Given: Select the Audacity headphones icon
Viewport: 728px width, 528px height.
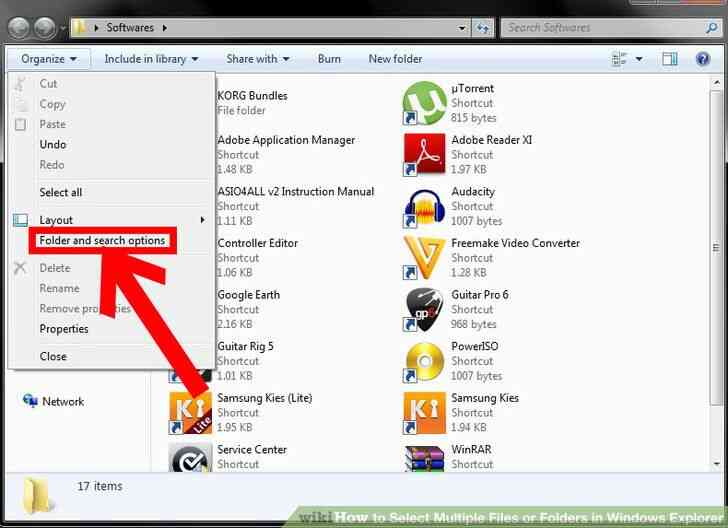Looking at the screenshot, I should pos(424,208).
